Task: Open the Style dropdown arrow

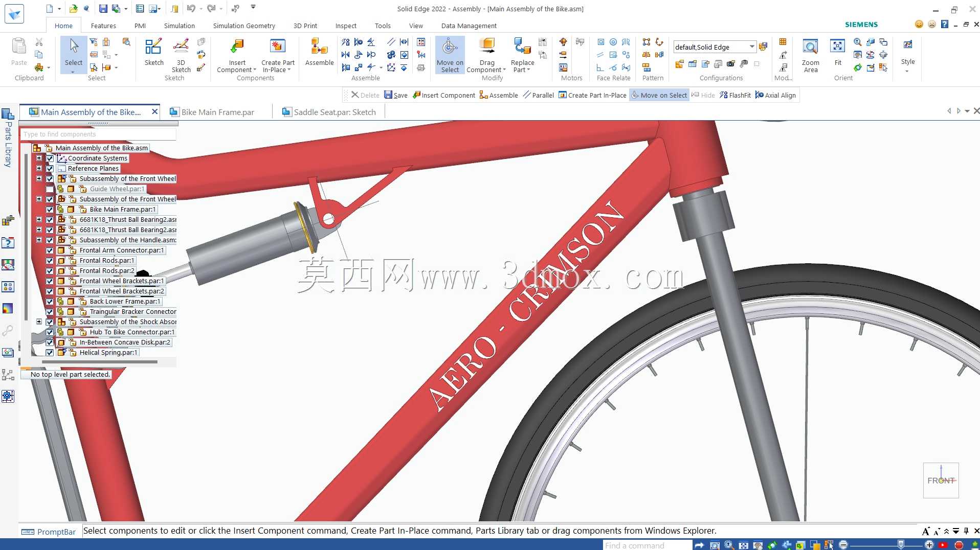Action: point(907,71)
